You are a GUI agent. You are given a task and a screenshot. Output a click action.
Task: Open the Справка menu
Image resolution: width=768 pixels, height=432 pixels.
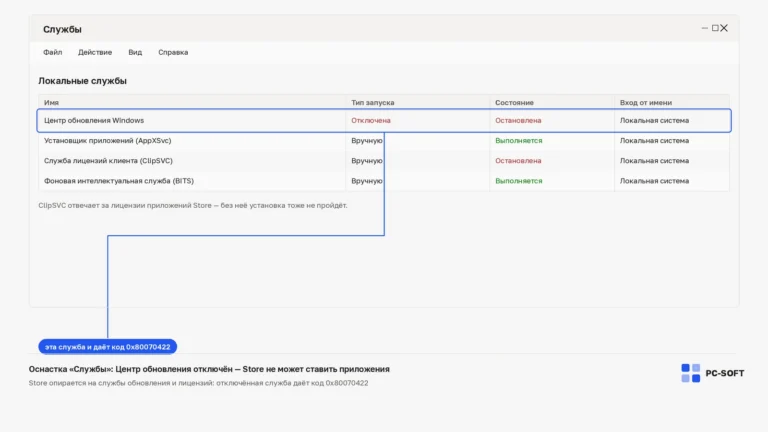(173, 52)
